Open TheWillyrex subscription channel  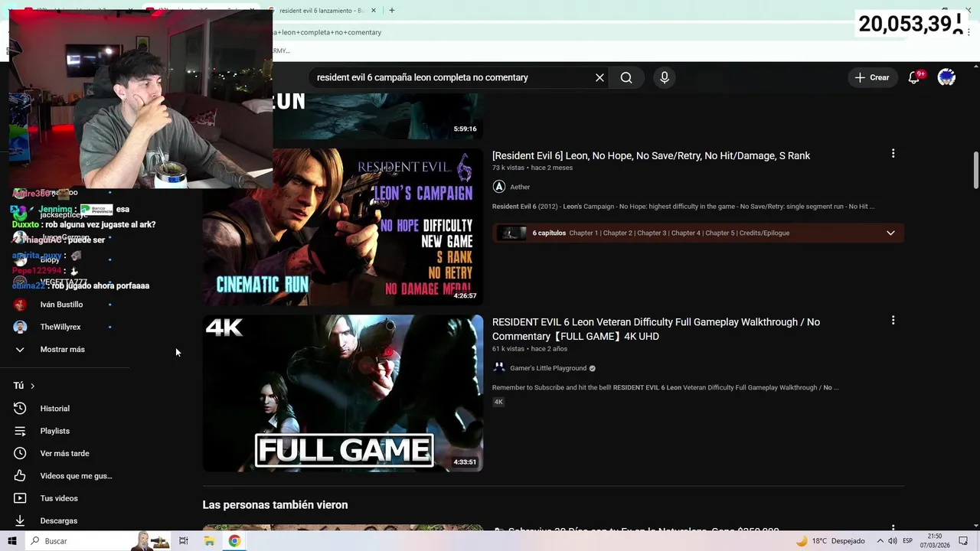[60, 327]
